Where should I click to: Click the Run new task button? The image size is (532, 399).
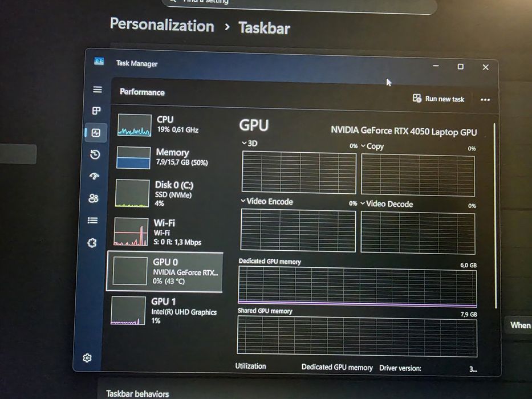[438, 99]
